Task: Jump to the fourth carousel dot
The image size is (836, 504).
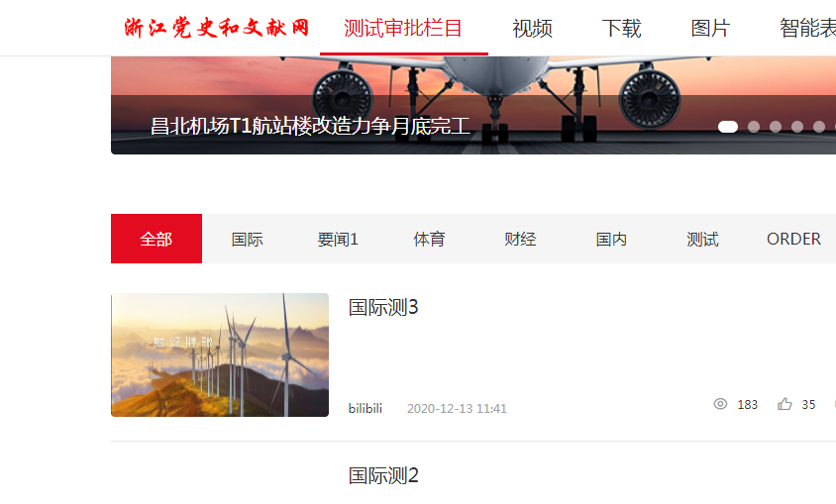Action: [797, 127]
